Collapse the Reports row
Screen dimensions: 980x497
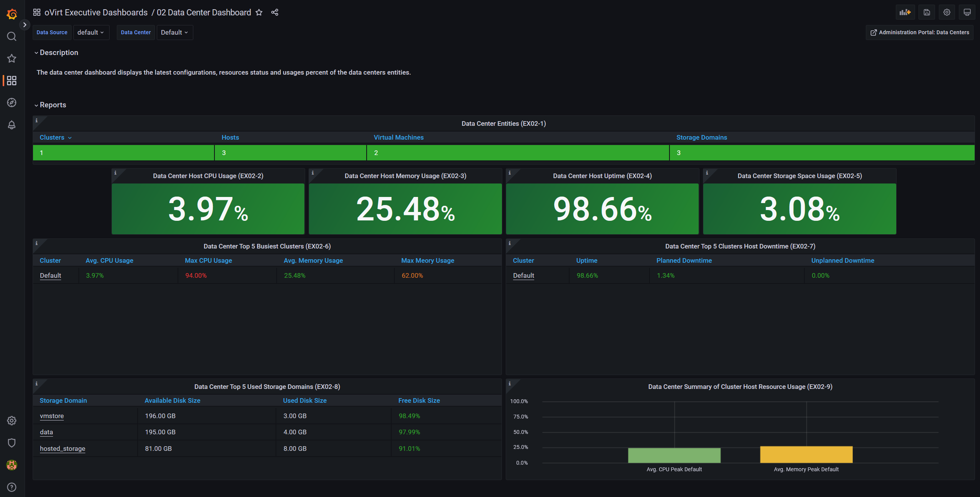click(50, 105)
